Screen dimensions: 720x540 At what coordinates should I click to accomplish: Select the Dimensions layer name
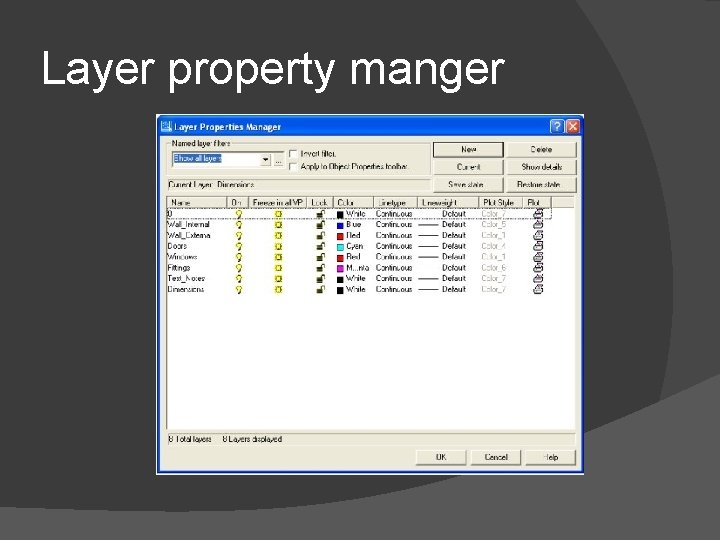pyautogui.click(x=186, y=290)
